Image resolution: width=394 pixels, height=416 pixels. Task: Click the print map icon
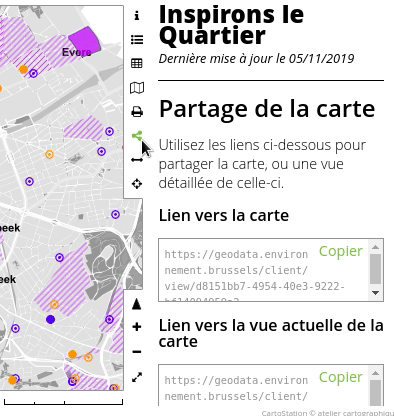coord(137,112)
